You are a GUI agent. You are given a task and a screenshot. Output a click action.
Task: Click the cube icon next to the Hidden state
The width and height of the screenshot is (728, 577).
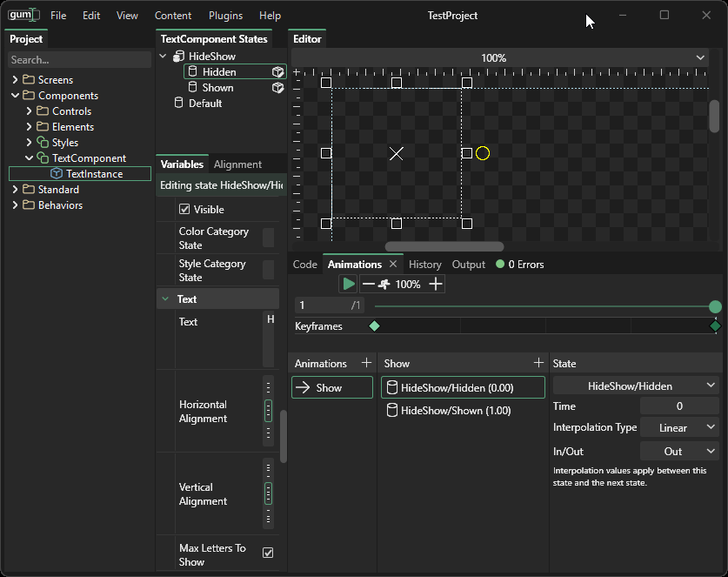277,72
